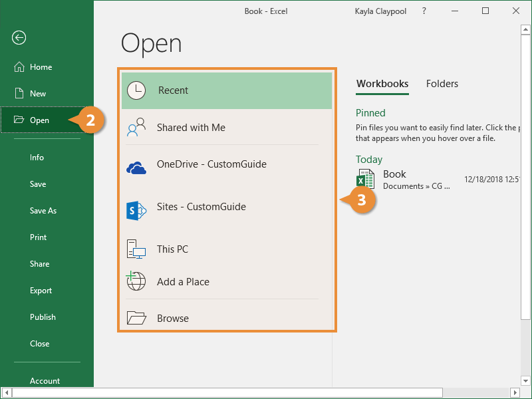Click the Sites - CustomGuide SharePoint icon

click(x=136, y=211)
